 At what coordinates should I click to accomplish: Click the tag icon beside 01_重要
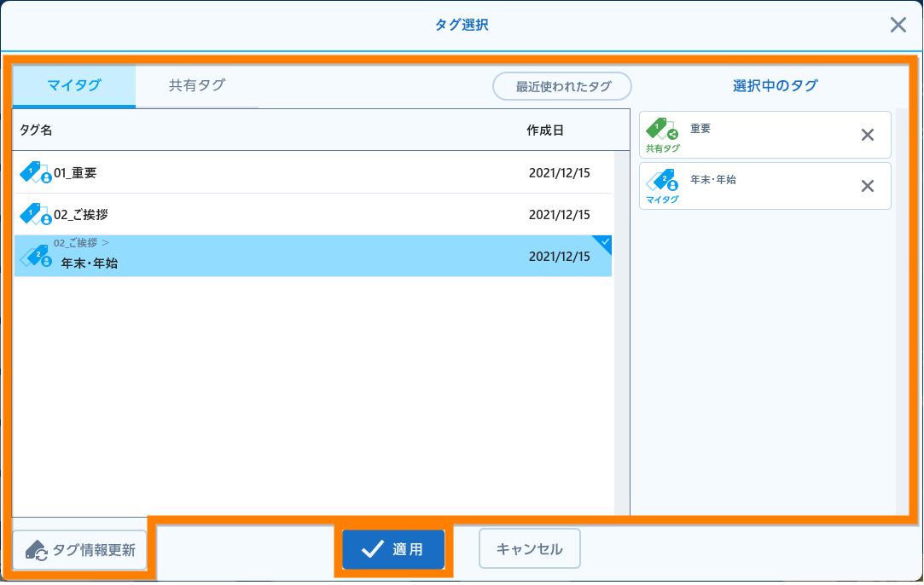[35, 173]
